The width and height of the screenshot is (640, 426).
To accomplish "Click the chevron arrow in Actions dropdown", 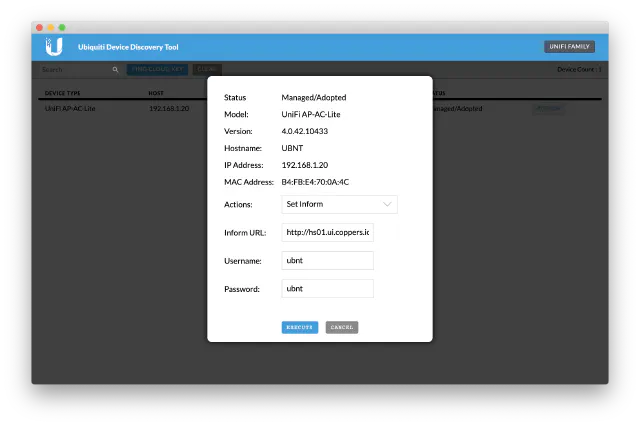I will [x=387, y=204].
